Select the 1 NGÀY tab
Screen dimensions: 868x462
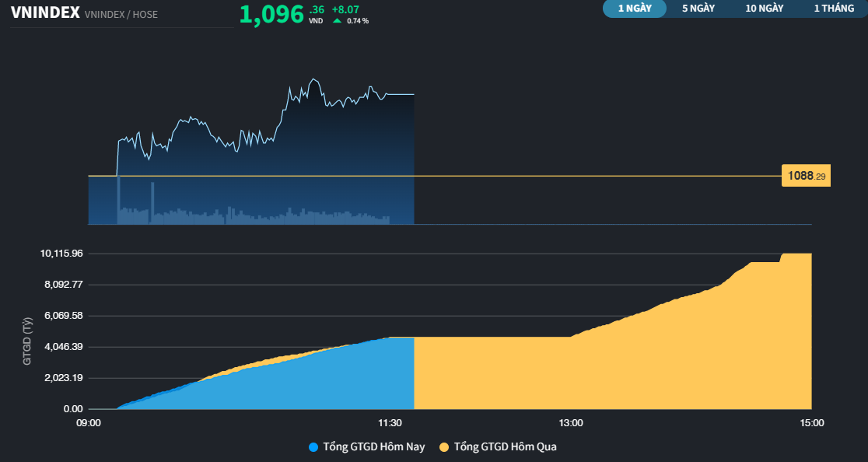[x=634, y=9]
